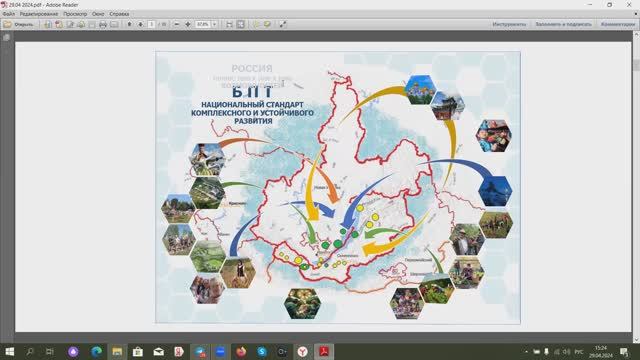Open the Окно menu
The image size is (640, 360).
click(x=98, y=14)
